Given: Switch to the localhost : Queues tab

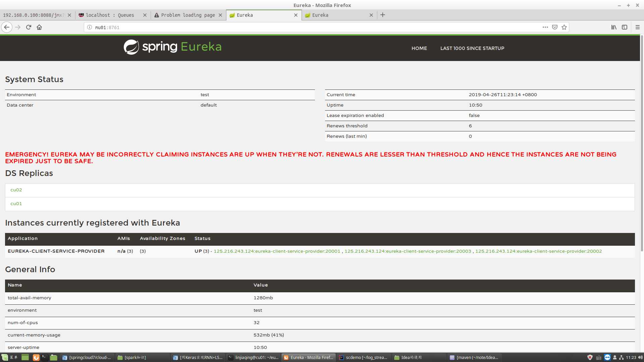Looking at the screenshot, I should coord(110,15).
